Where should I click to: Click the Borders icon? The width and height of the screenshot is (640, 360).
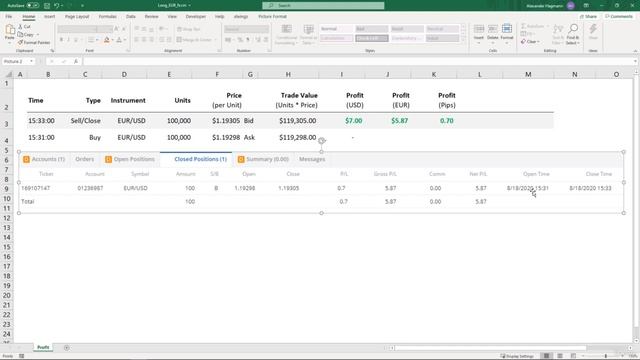pos(91,40)
